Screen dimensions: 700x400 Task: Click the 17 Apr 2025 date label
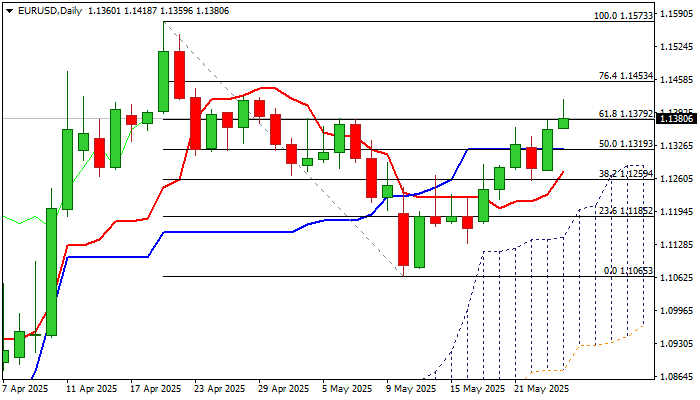coord(156,389)
